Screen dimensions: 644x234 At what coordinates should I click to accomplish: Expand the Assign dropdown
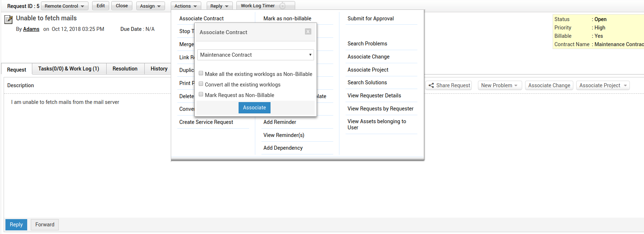(x=150, y=6)
